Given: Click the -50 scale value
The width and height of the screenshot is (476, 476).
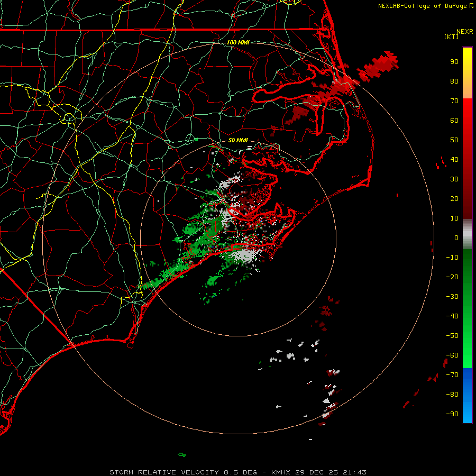Looking at the screenshot, I should point(452,336).
